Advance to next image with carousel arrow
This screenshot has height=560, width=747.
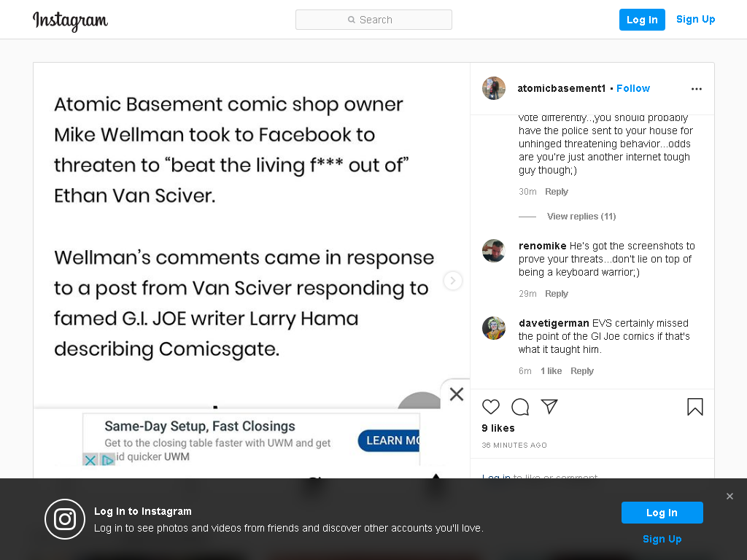[452, 281]
